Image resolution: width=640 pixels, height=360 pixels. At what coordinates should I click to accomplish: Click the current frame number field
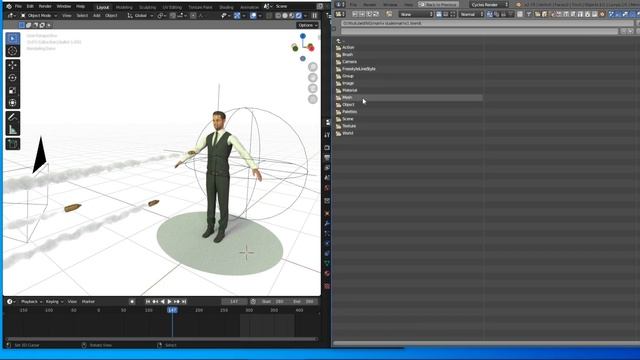[234, 302]
